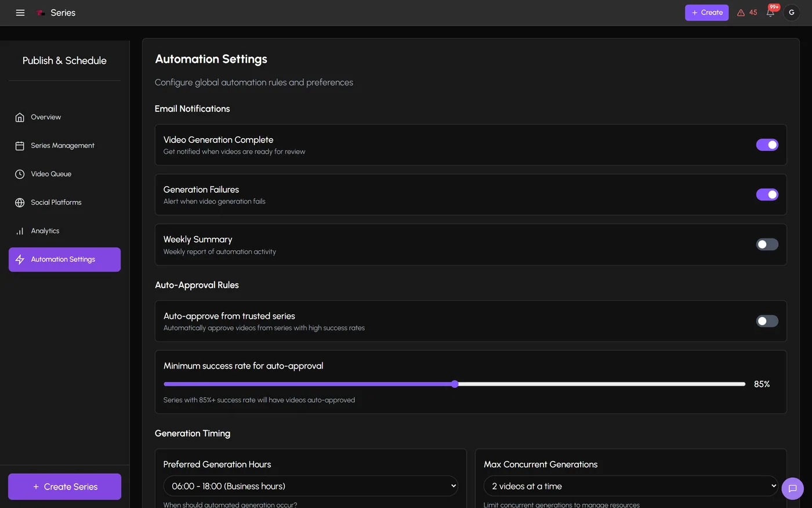This screenshot has height=508, width=812.
Task: Click the Series logo icon
Action: [x=41, y=13]
